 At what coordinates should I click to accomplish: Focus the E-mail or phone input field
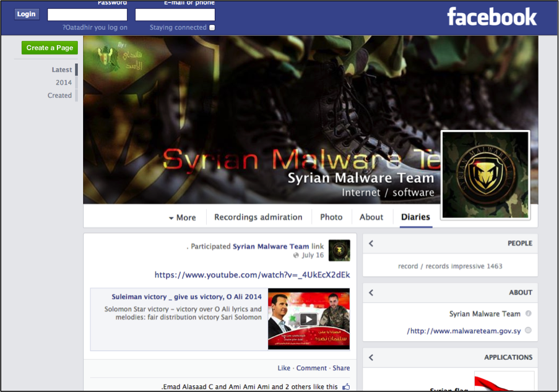(x=175, y=15)
